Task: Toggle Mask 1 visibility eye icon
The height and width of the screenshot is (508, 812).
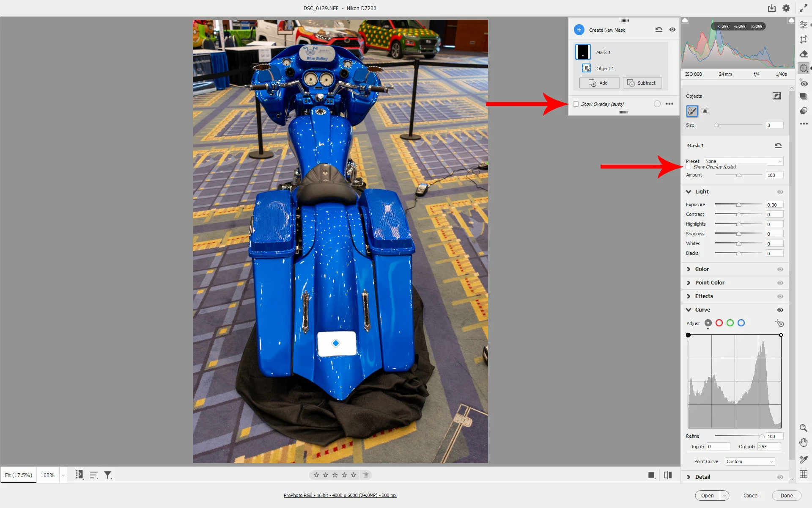Action: click(x=672, y=30)
